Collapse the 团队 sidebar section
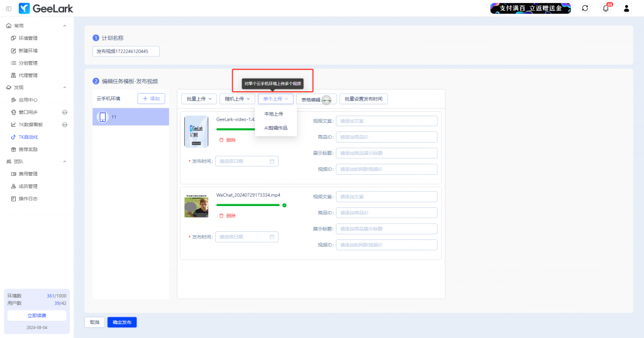 click(x=65, y=161)
